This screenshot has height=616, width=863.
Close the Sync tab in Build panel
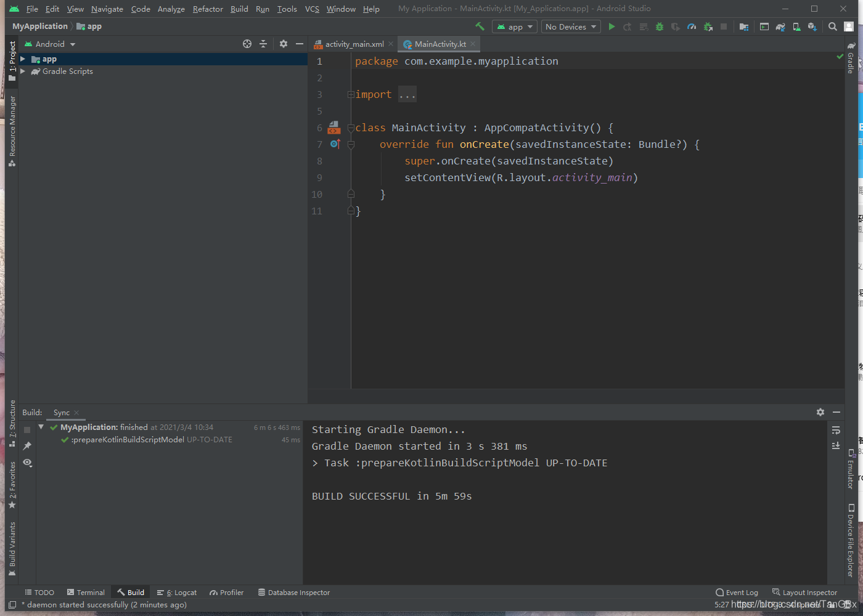[x=76, y=413]
